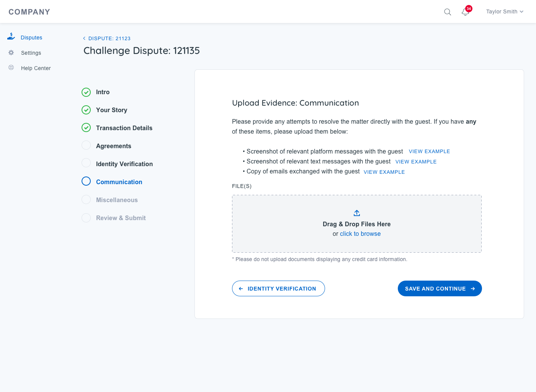Select the Communication step circle
Image resolution: width=536 pixels, height=392 pixels.
86,181
